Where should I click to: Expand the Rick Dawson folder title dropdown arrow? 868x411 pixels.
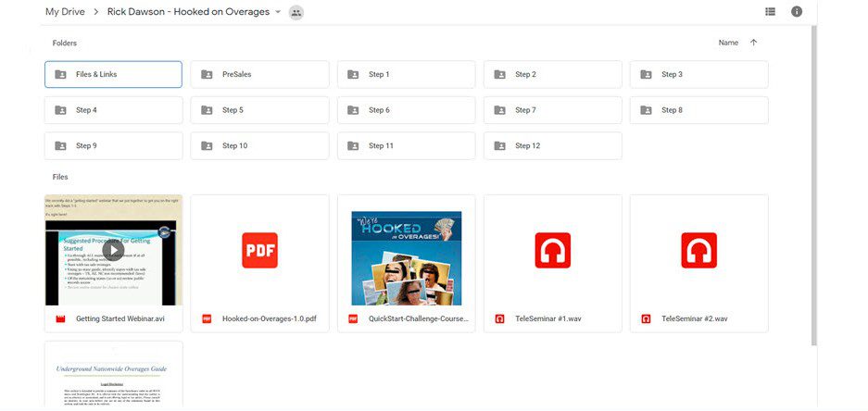pos(278,12)
